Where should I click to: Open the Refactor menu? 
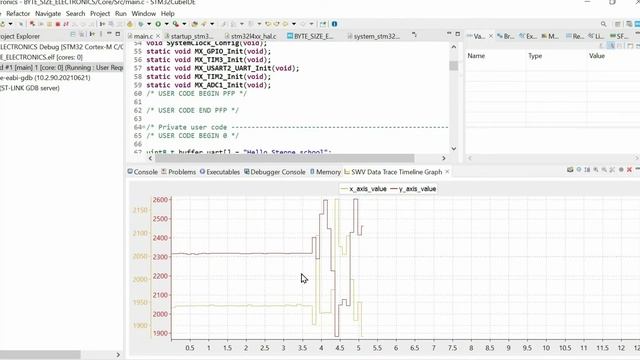coord(18,13)
